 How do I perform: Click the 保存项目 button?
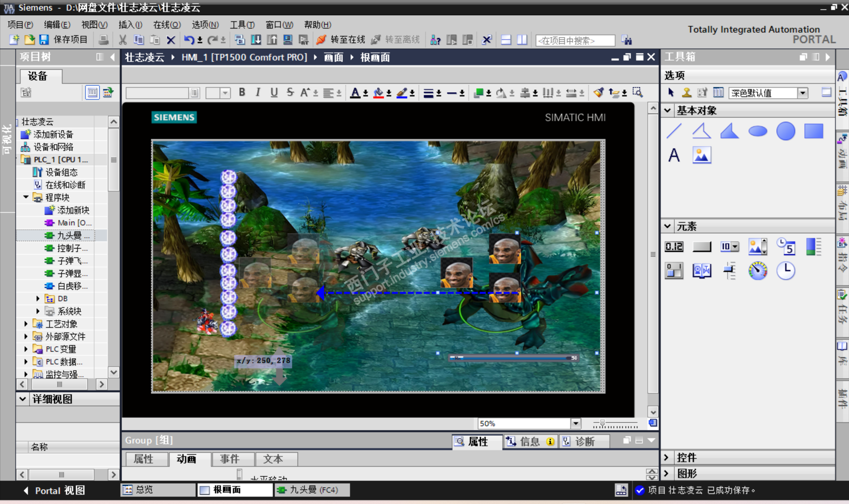64,40
